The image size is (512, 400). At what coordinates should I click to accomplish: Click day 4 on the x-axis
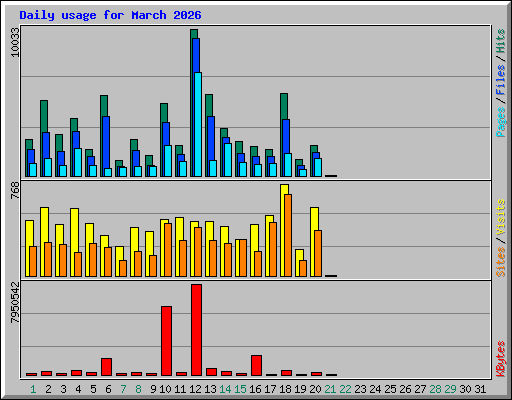point(78,389)
